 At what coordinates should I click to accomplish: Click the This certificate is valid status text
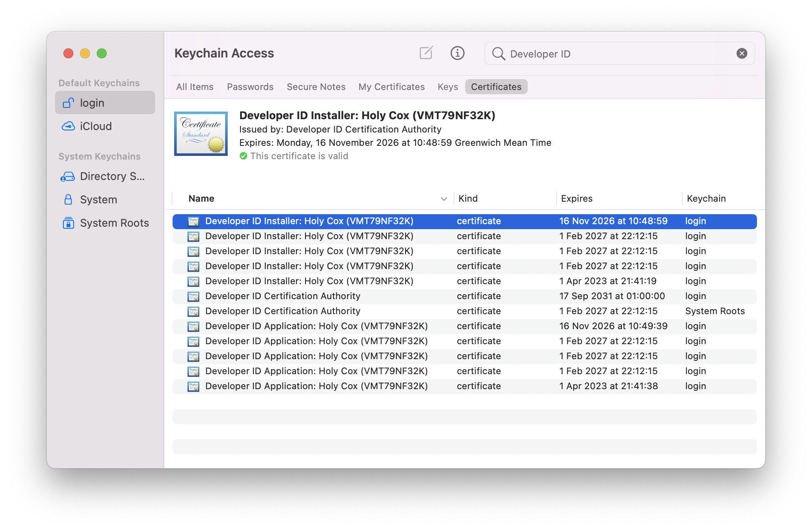[x=299, y=156]
